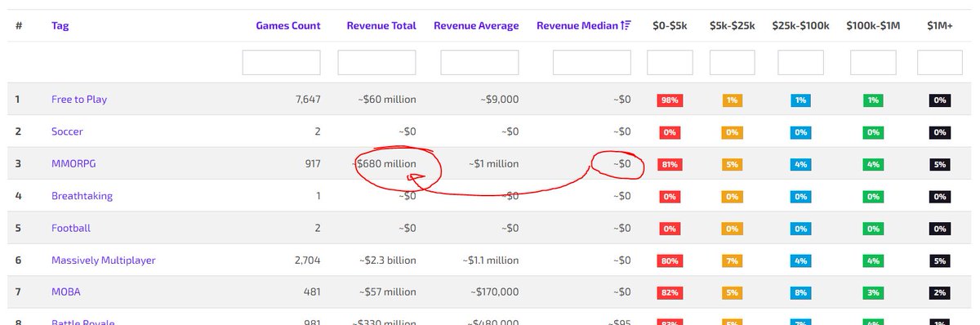Click the ~$680 million revenue total cell
980x325 pixels.
(384, 164)
